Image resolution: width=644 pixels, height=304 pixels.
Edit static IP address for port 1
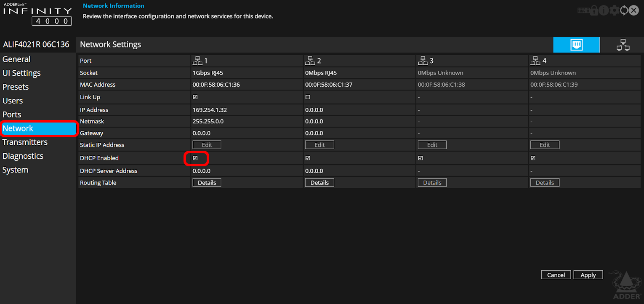207,145
